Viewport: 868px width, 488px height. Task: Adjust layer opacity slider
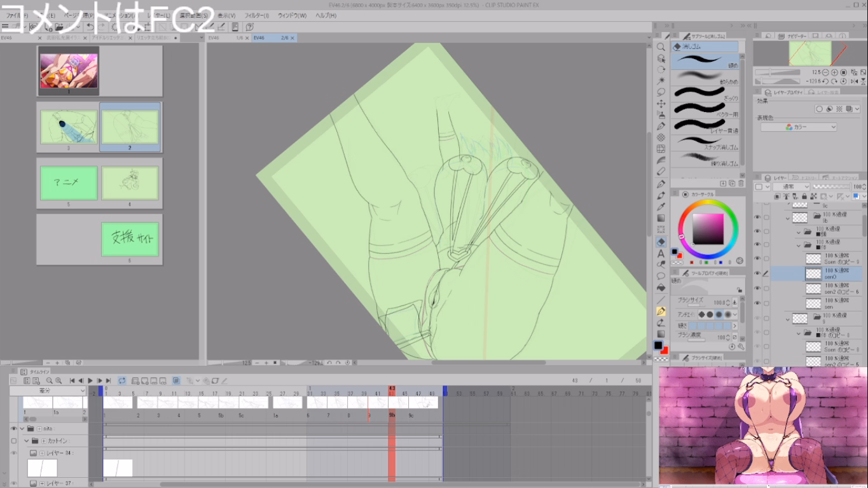pos(832,187)
